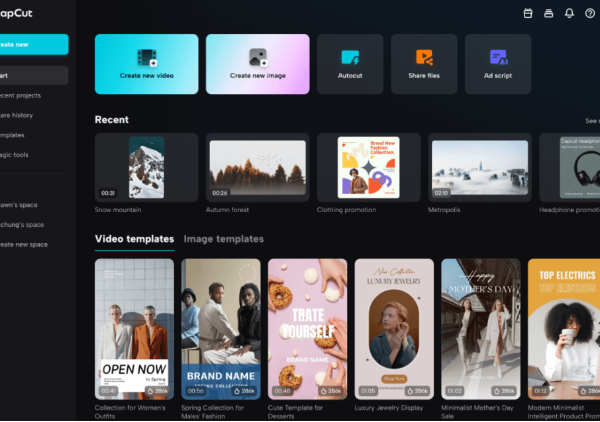Image resolution: width=600 pixels, height=422 pixels.
Task: Choose Cute Template for Desserts
Action: click(x=307, y=329)
